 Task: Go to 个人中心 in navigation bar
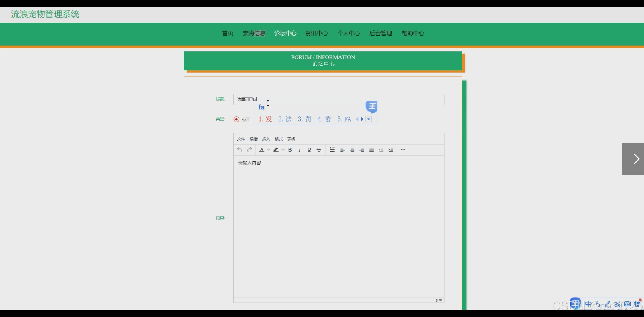[348, 33]
